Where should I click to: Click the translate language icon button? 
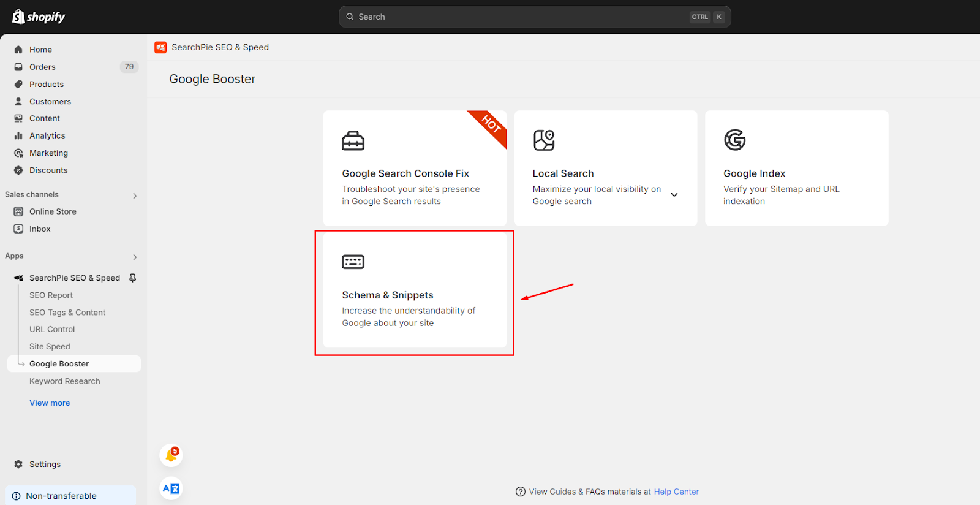click(x=171, y=488)
